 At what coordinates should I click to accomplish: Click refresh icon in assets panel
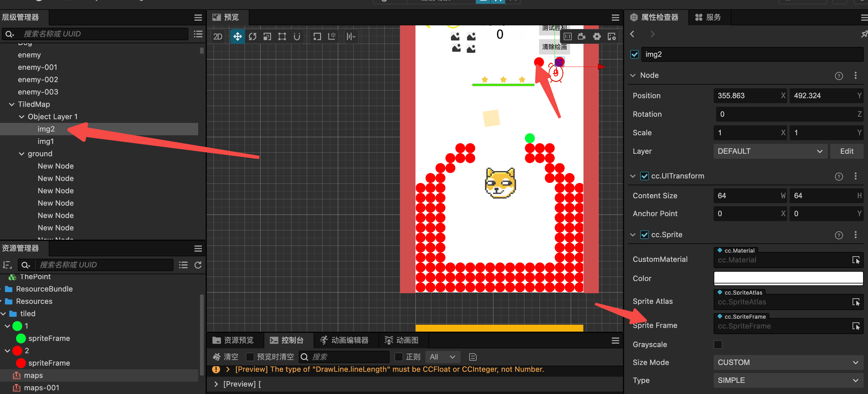click(x=198, y=265)
